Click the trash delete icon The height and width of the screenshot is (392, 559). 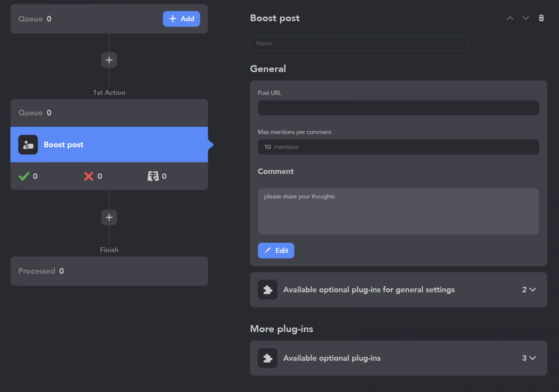pos(541,18)
